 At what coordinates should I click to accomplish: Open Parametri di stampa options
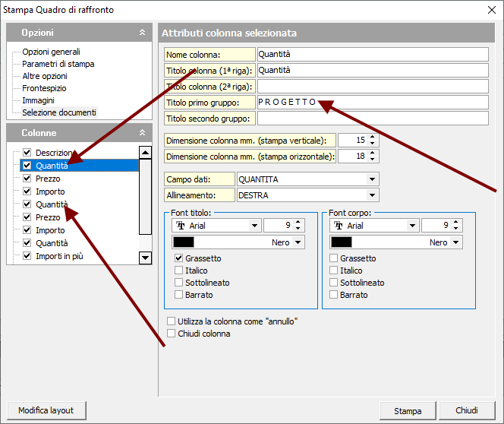tap(58, 64)
